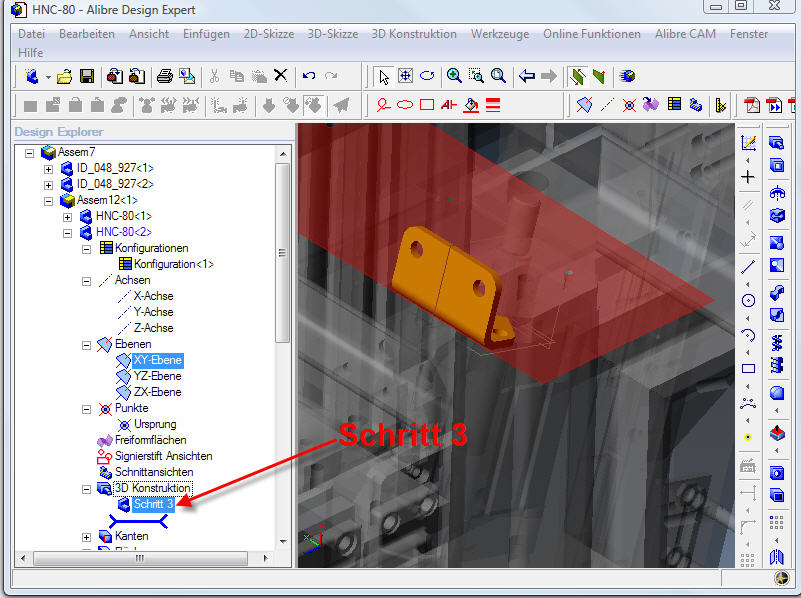Expand the ID_048_927<1> node

coord(49,169)
